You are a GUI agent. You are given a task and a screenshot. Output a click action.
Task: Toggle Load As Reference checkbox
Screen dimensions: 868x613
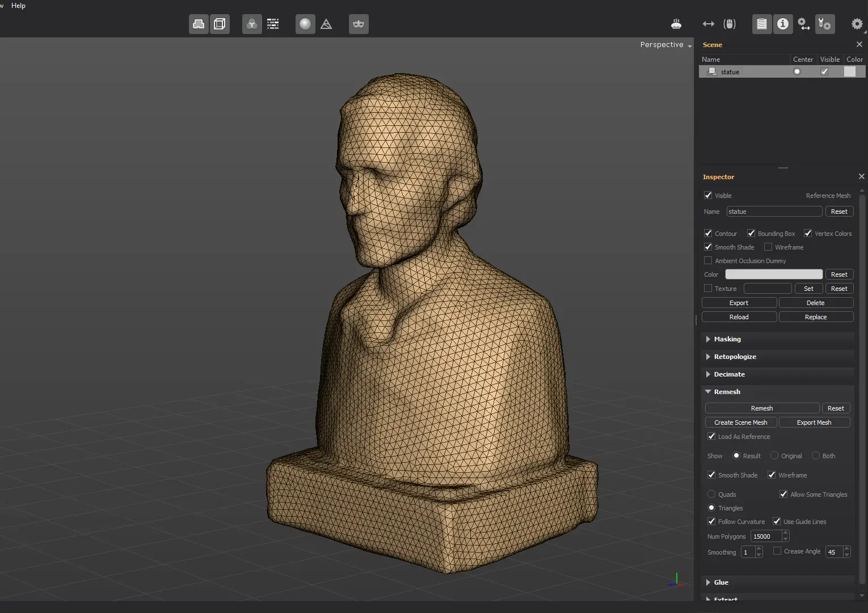point(711,436)
